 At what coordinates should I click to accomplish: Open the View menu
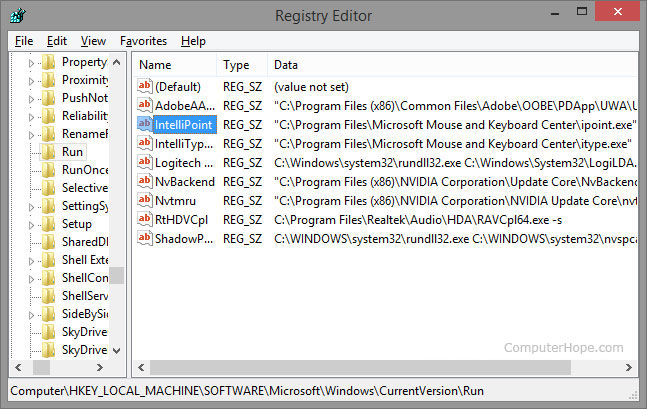[93, 41]
